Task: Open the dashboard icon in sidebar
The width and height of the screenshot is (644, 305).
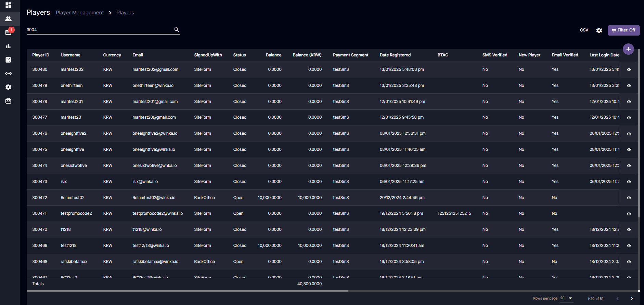Action: [x=8, y=5]
